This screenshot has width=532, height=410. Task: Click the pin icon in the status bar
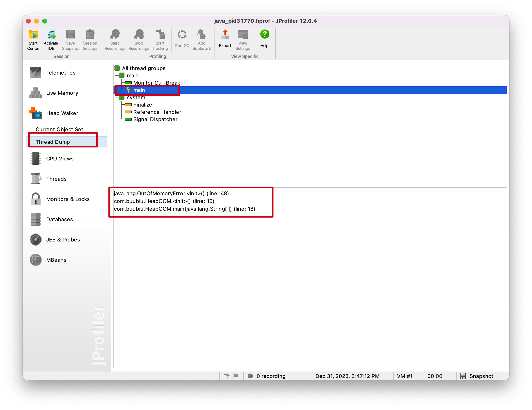click(227, 376)
